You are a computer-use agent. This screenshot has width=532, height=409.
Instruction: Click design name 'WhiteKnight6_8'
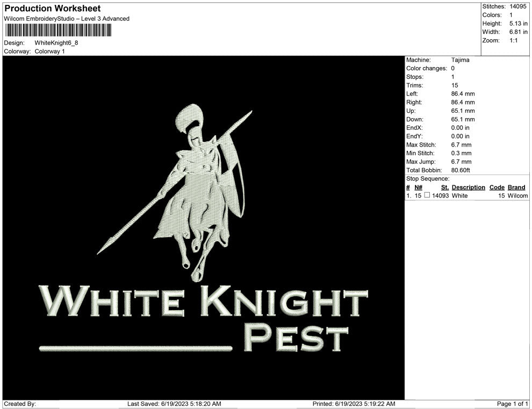coord(56,43)
